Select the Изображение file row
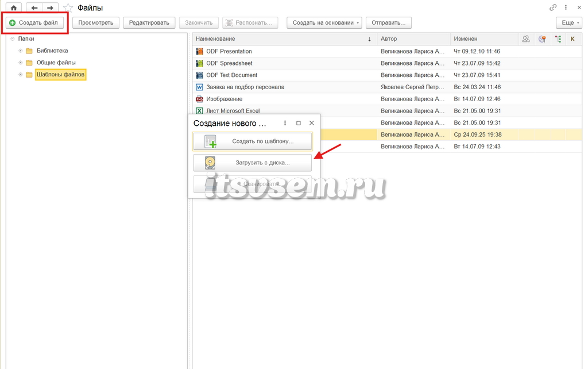 387,99
